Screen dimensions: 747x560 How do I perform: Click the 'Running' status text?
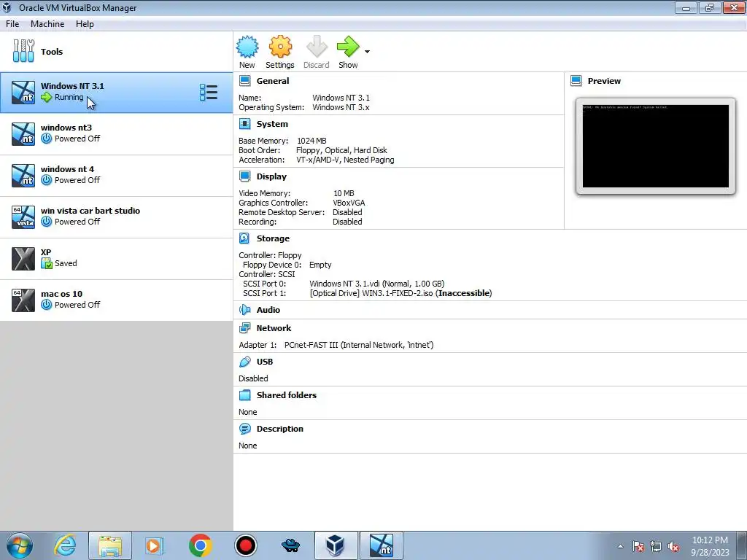[69, 97]
